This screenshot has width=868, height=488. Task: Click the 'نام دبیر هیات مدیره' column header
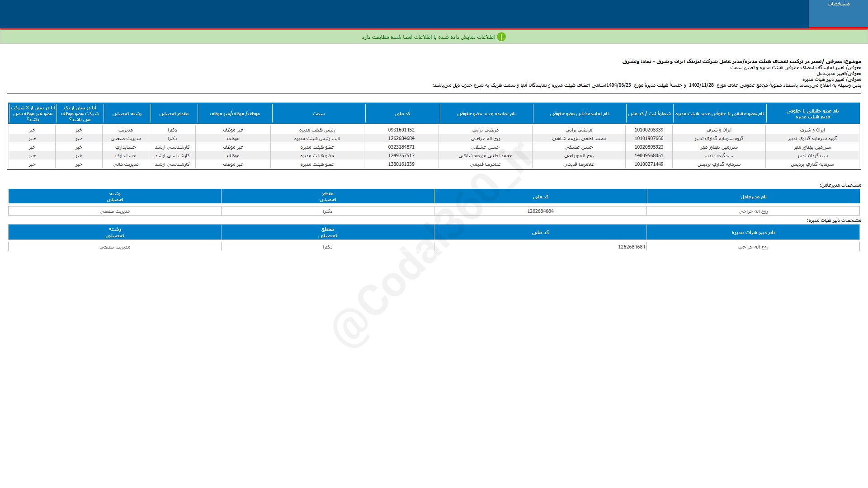coord(753,233)
